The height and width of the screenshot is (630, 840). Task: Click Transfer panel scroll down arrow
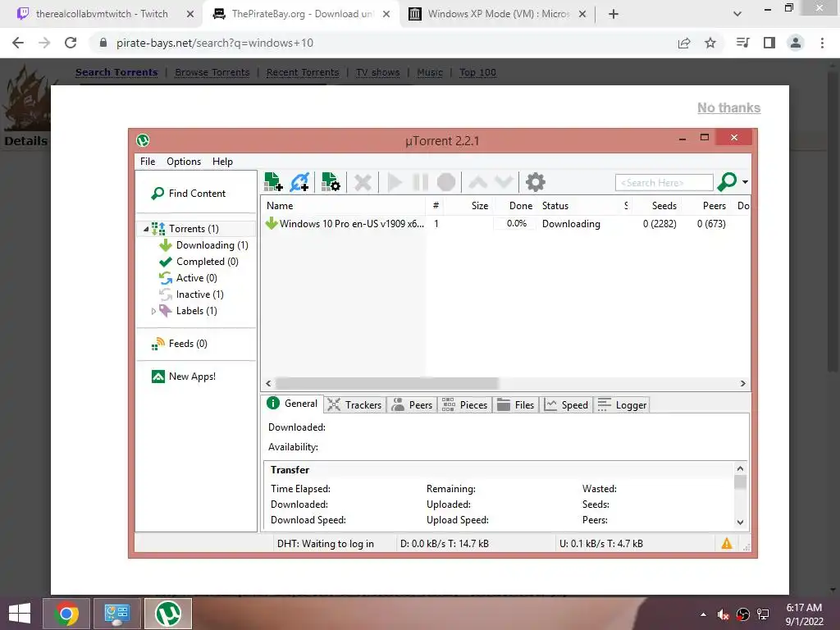[740, 523]
